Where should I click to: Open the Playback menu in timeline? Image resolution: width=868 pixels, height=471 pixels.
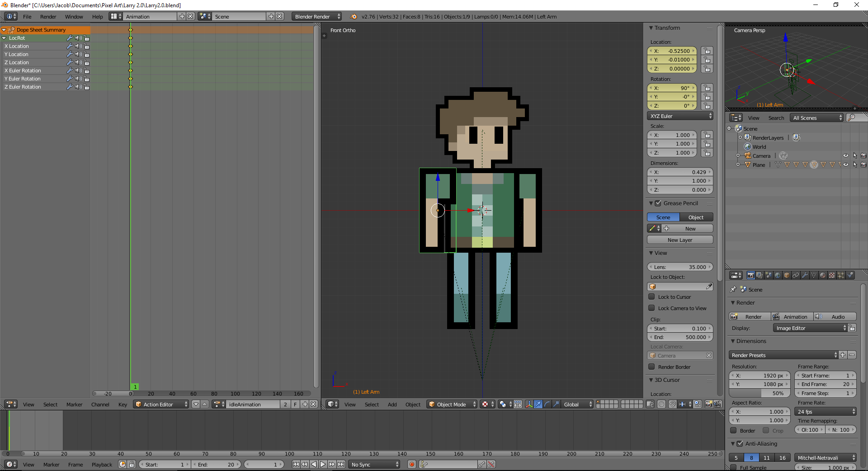pyautogui.click(x=102, y=464)
